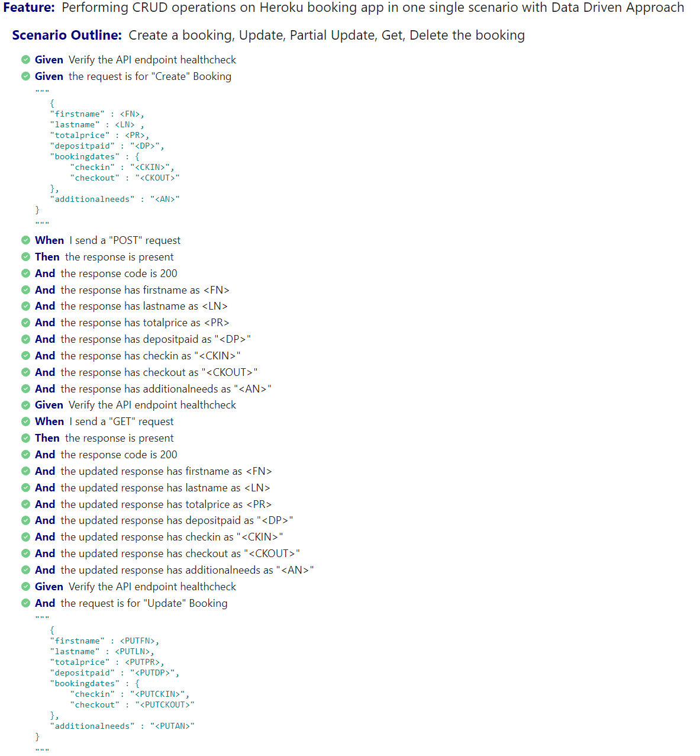Click the JSON line '"additionalneeds" : "<AN>"'
This screenshot has width=700, height=756.
coord(115,200)
